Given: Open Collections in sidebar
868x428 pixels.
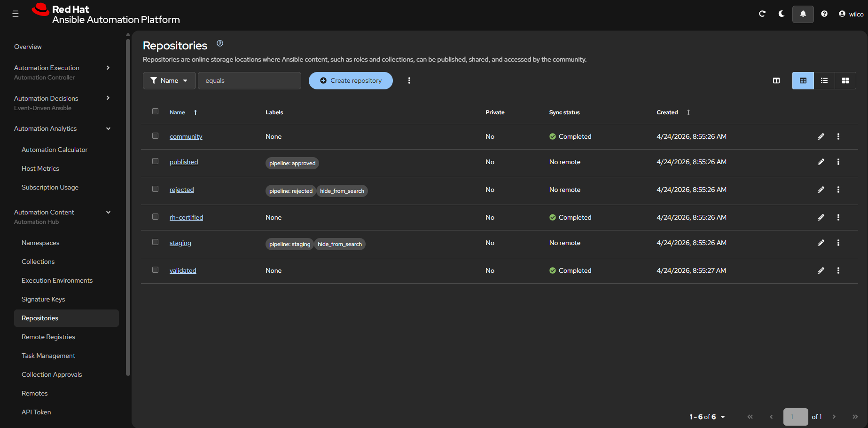Looking at the screenshot, I should click(38, 262).
